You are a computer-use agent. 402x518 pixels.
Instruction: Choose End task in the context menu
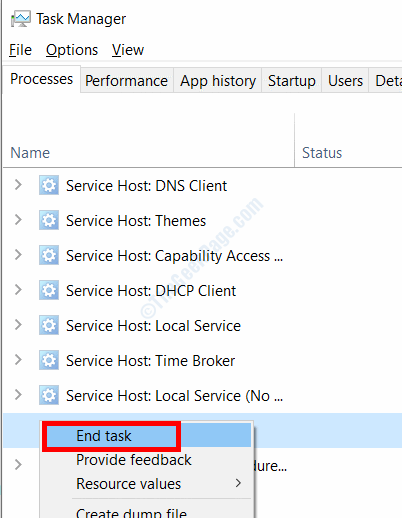(104, 436)
